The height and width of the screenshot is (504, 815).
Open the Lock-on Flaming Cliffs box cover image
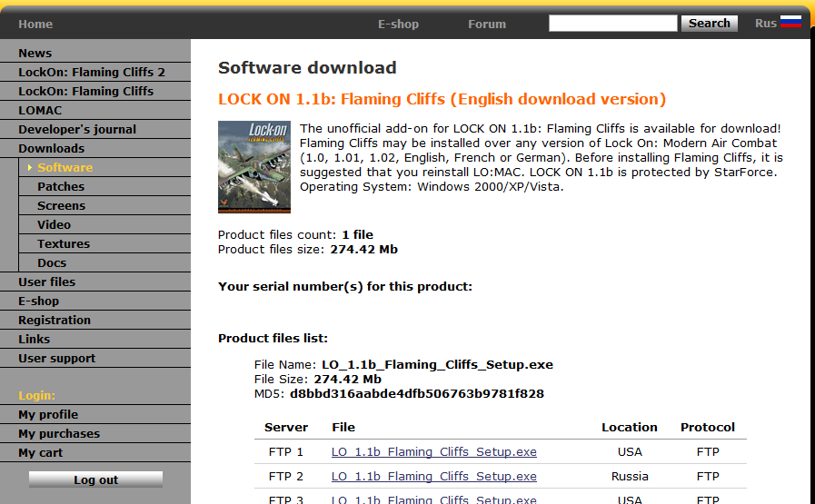coord(254,167)
